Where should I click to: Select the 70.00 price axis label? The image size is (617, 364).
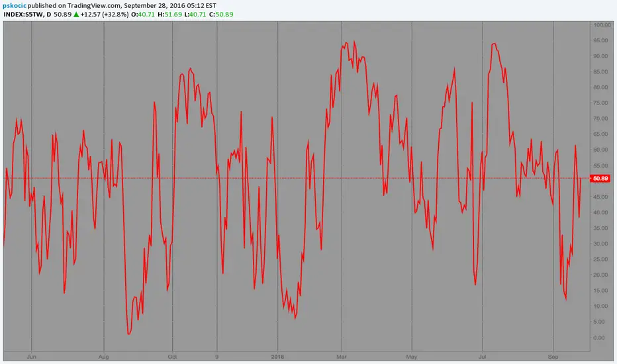click(x=600, y=118)
